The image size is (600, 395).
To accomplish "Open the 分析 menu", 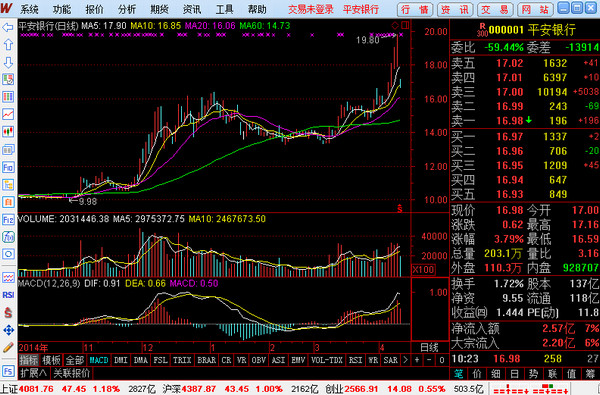I will coord(127,9).
